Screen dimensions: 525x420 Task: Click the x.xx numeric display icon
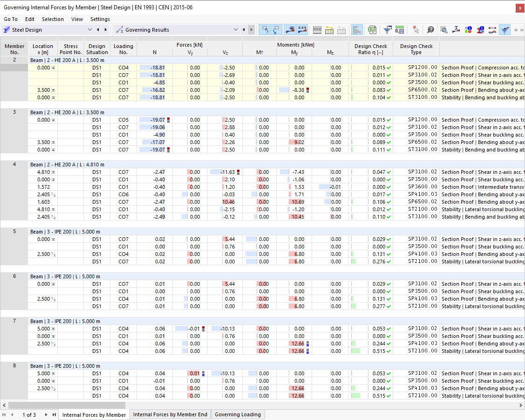pyautogui.click(x=302, y=29)
